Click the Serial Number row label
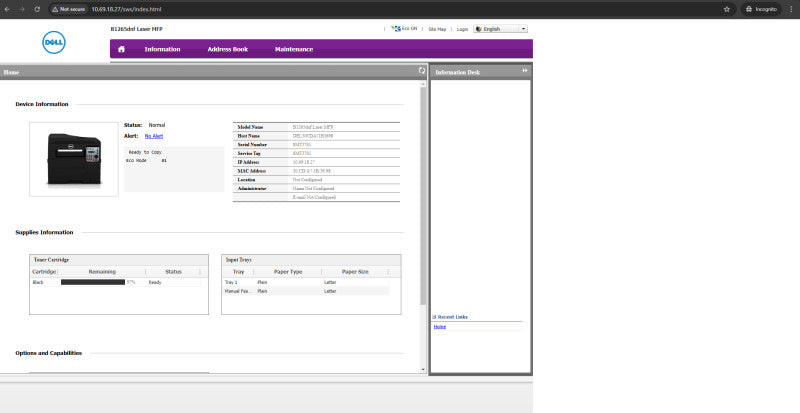 coord(252,145)
